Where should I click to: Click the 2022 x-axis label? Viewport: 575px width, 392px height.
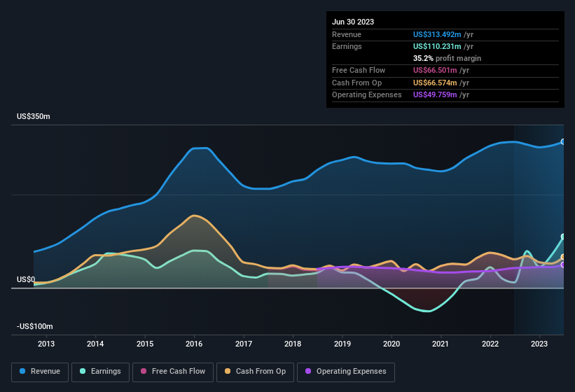pyautogui.click(x=490, y=344)
